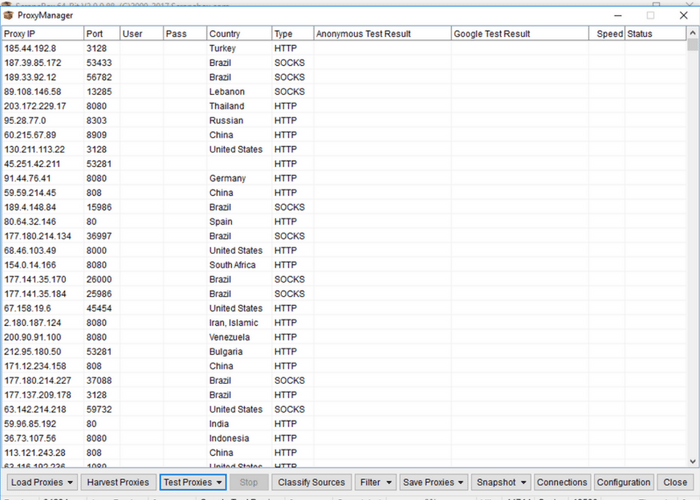This screenshot has height=500, width=700.
Task: Select proxy row 80.64.32.146
Action: pyautogui.click(x=344, y=221)
